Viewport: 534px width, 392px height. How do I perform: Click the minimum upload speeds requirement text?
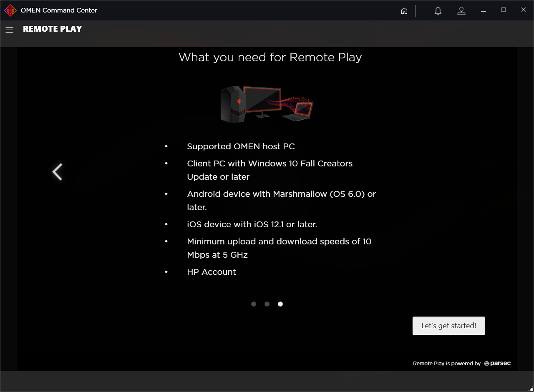click(x=279, y=248)
